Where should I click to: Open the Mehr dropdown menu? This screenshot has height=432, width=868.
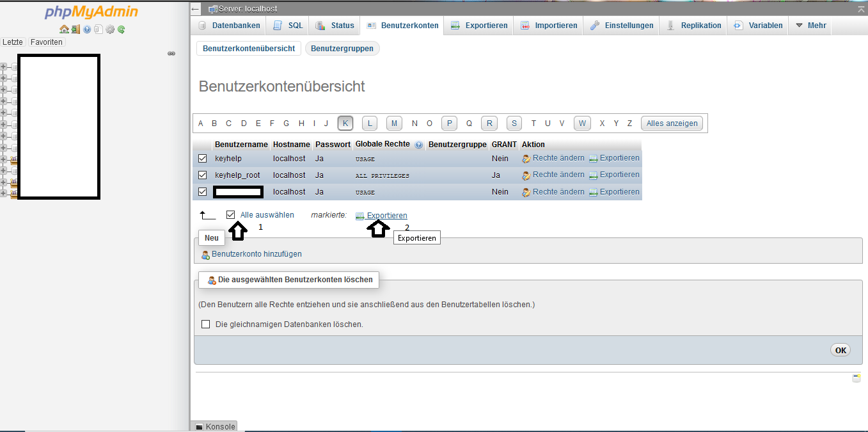(810, 26)
